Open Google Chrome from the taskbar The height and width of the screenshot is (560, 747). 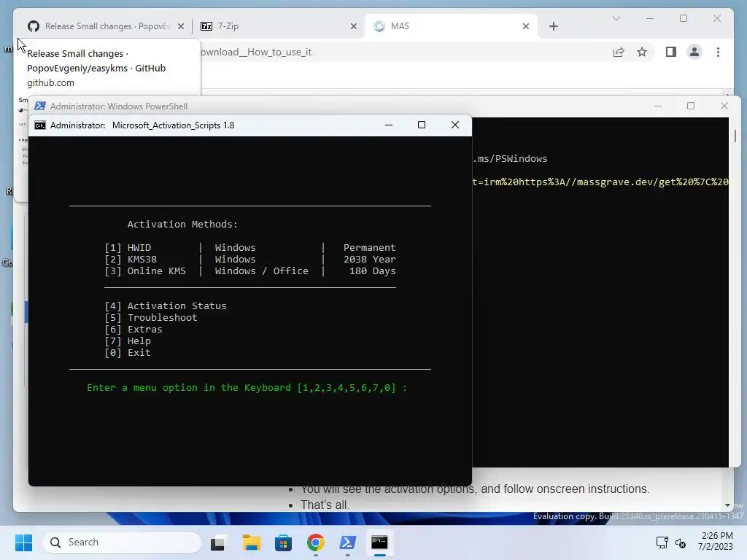[x=315, y=542]
